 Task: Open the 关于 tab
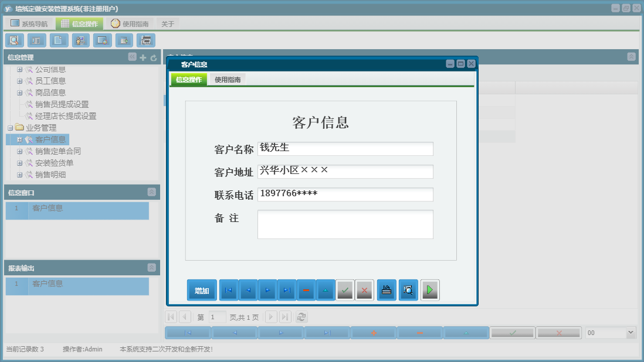pyautogui.click(x=168, y=24)
